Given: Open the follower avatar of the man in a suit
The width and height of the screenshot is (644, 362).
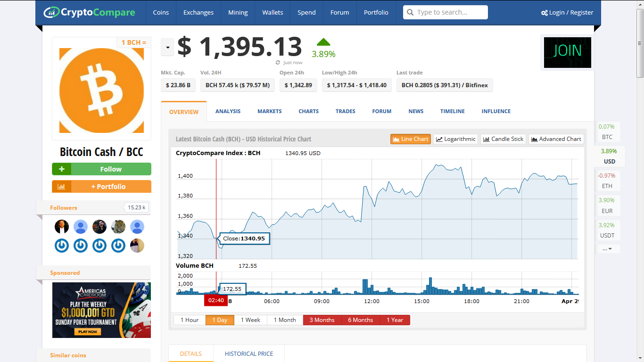Looking at the screenshot, I should (62, 227).
